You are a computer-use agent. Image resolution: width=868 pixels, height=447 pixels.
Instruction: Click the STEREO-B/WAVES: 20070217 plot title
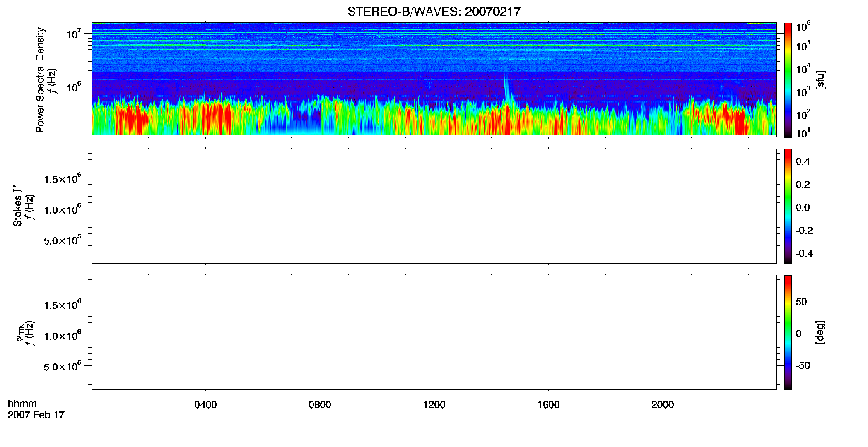434,12
